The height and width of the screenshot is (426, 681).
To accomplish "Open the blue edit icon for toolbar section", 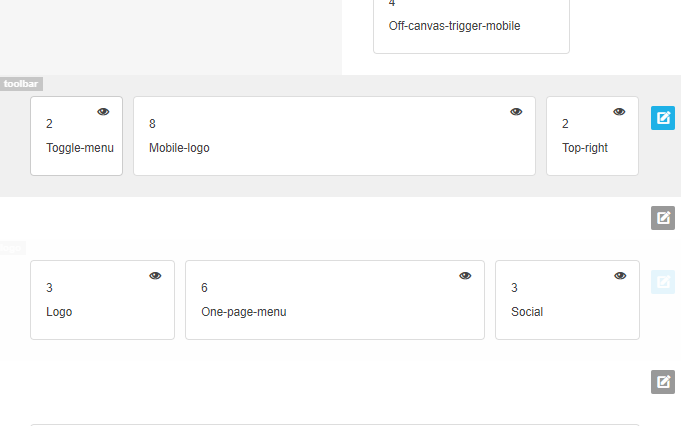I will 663,118.
